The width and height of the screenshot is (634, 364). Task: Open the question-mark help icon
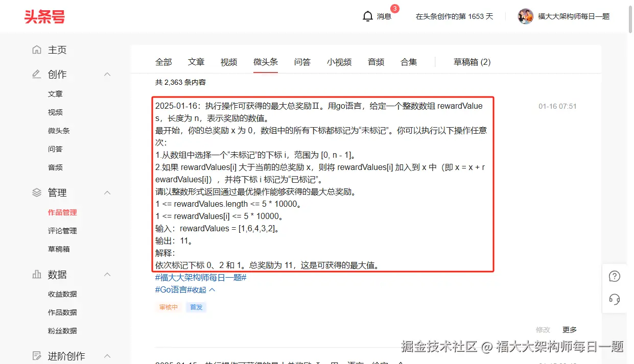(x=614, y=276)
